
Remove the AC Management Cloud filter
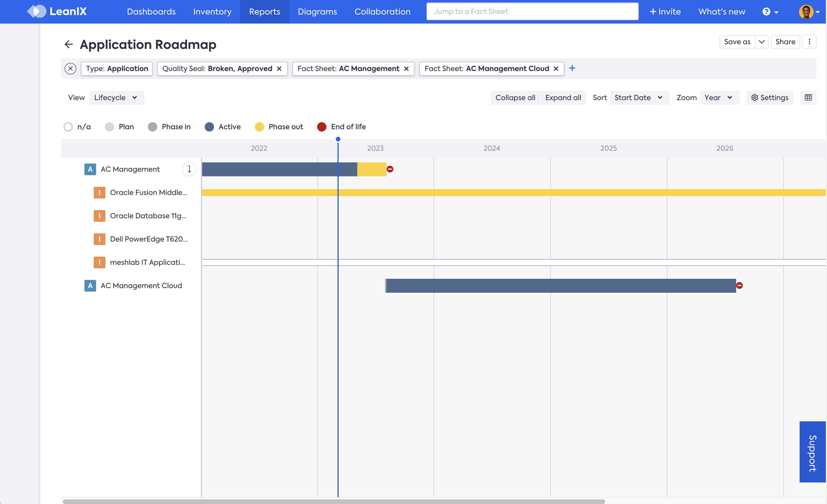(556, 69)
